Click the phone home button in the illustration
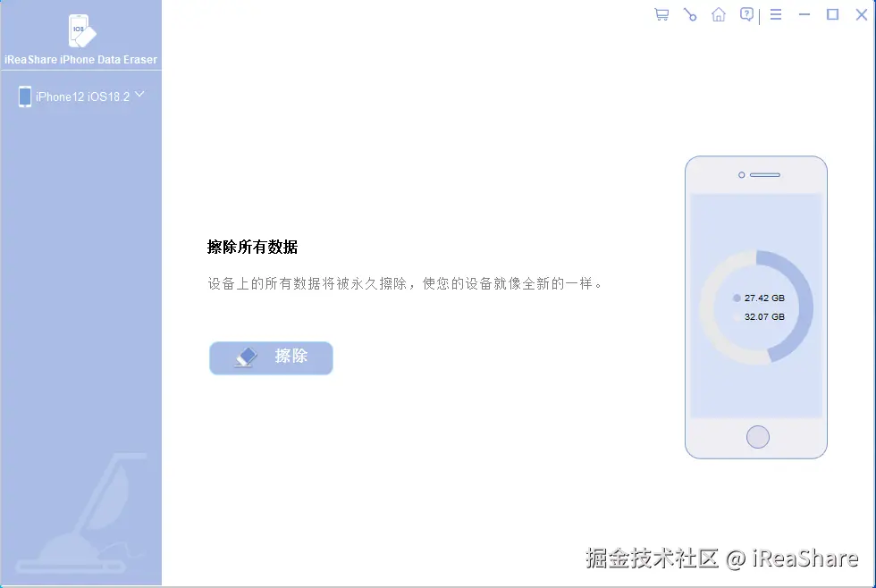 pos(757,437)
